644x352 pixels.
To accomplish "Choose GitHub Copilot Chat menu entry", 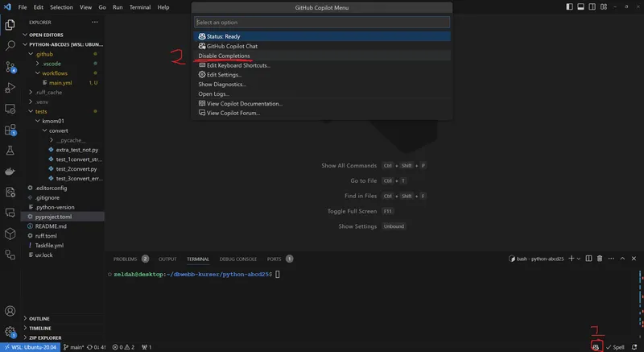I will pos(232,46).
